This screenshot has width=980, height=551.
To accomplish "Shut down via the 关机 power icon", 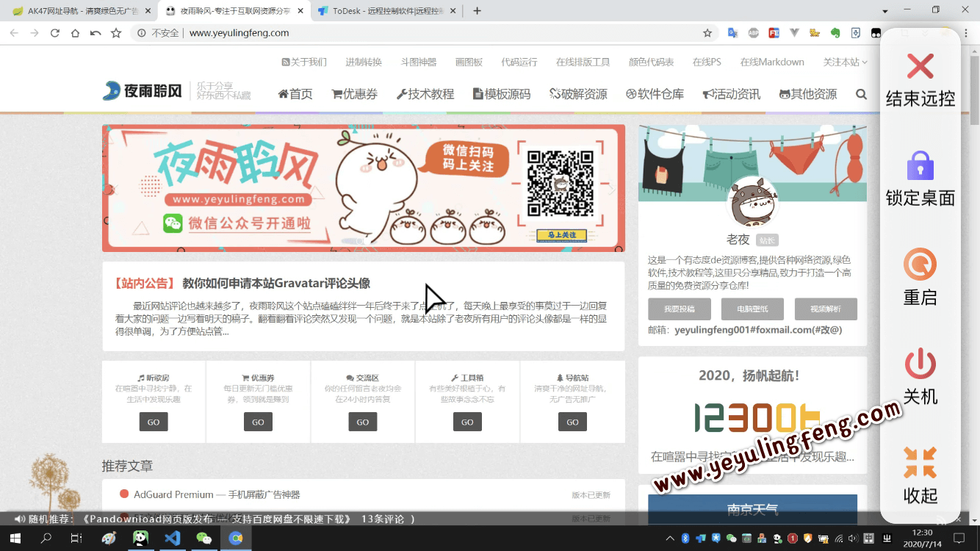I will 920,364.
